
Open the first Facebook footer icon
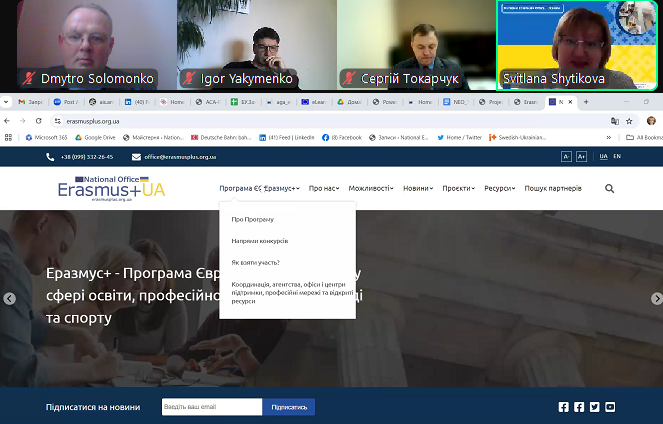coord(564,407)
